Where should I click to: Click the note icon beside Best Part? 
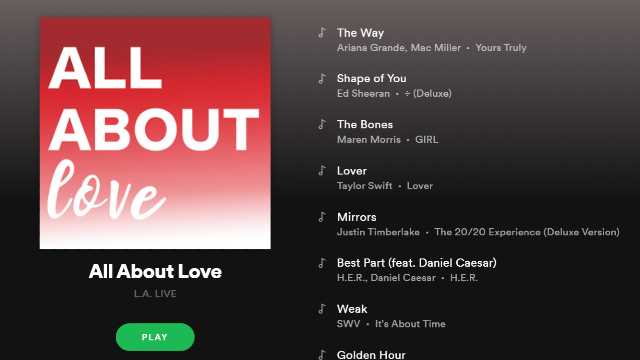pos(322,263)
